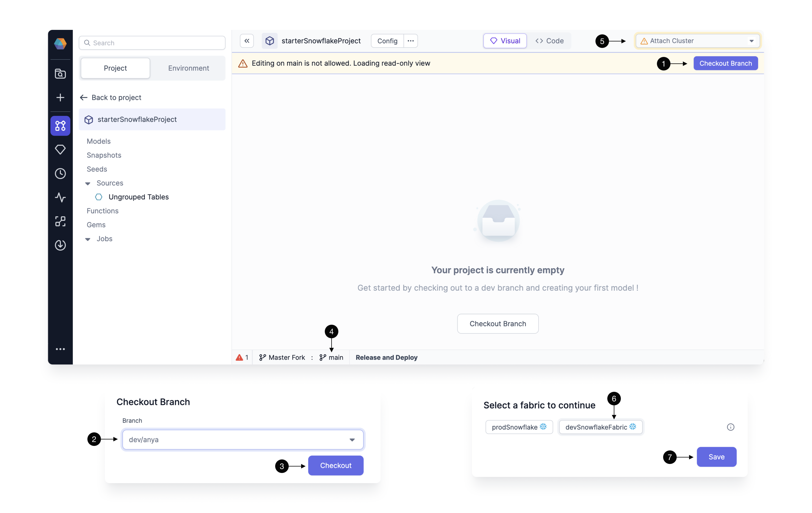Viewport: 812px width, 513px height.
Task: Click the back arrow next to Back to project
Action: point(84,98)
